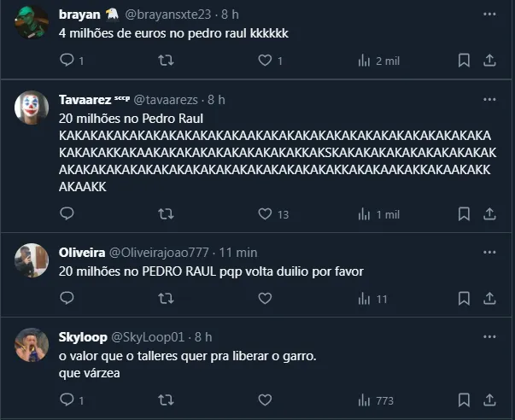
Task: Bookmark Oliveira's tweet
Action: pyautogui.click(x=464, y=299)
